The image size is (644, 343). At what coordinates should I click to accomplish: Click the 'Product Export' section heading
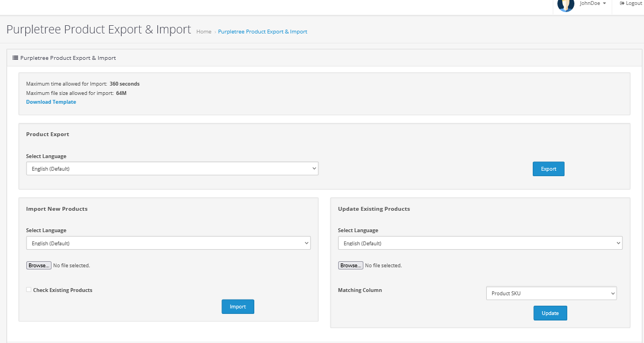click(48, 134)
